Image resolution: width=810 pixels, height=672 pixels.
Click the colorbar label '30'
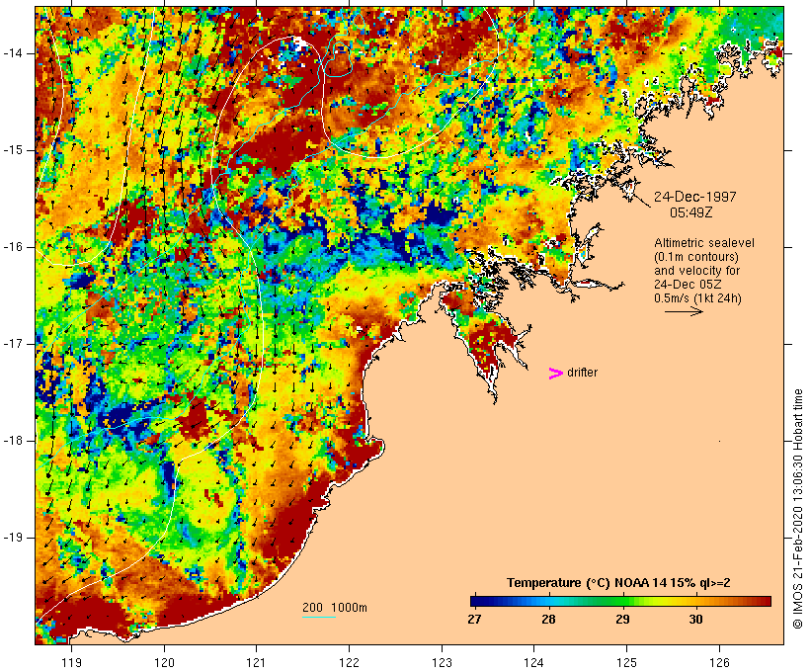point(695,619)
